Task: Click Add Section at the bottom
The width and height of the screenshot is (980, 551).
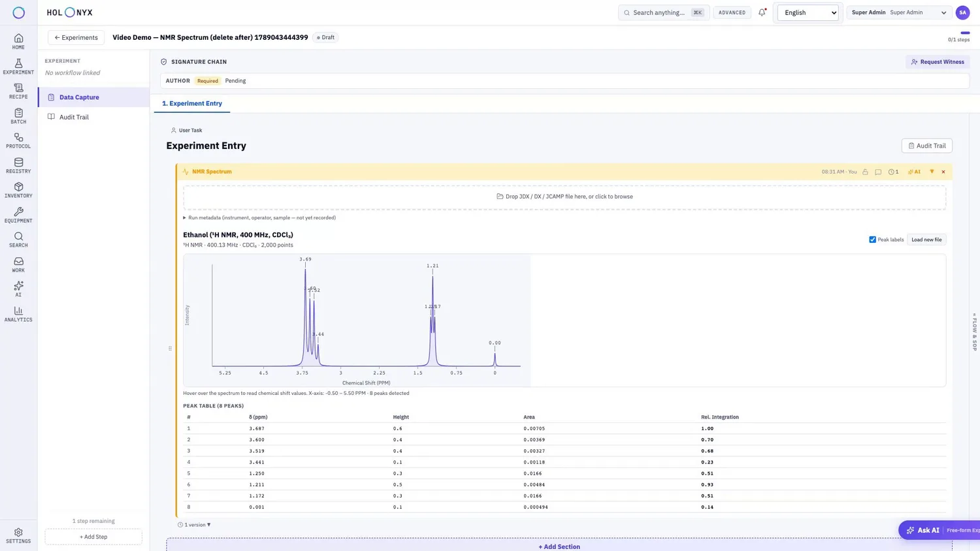Action: pos(559,546)
